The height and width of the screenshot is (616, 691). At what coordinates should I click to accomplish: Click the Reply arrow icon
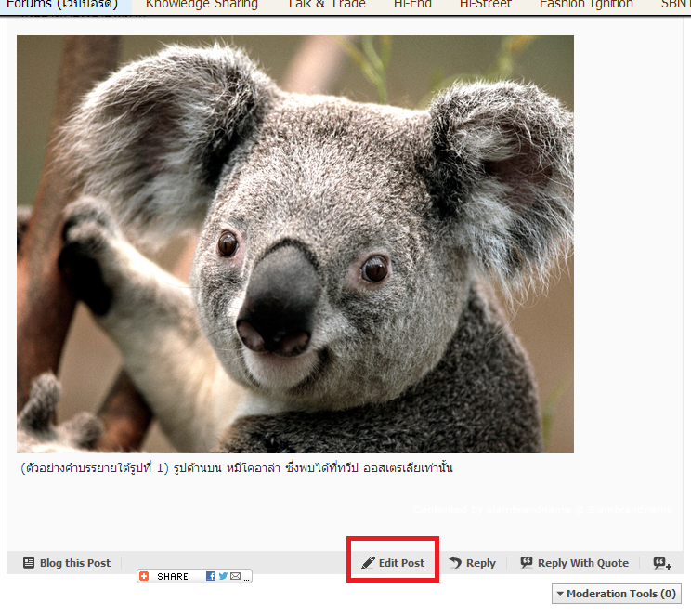click(x=455, y=563)
